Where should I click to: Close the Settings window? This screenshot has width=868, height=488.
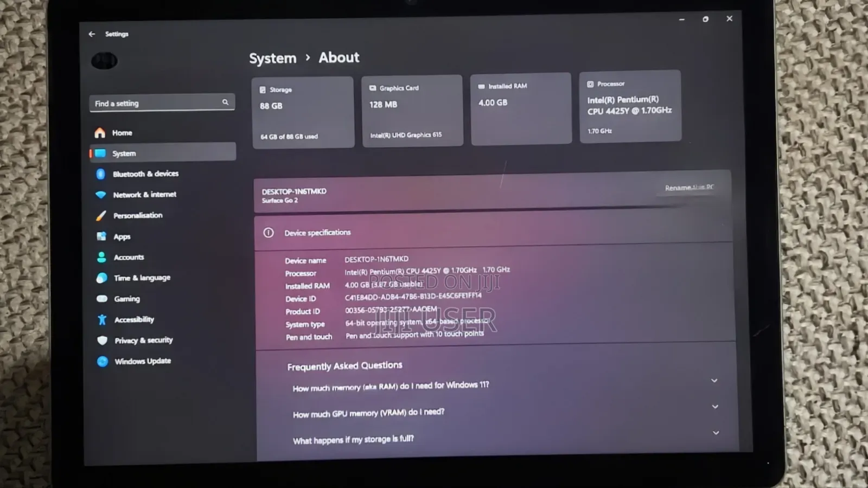[x=729, y=18]
